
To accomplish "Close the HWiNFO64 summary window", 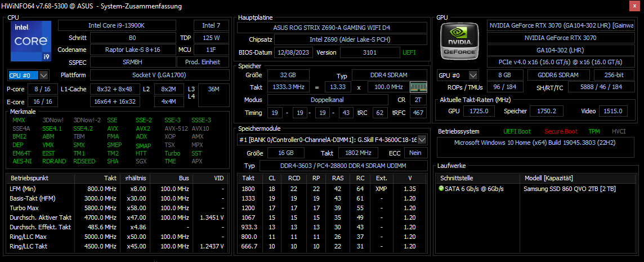I will pos(634,6).
